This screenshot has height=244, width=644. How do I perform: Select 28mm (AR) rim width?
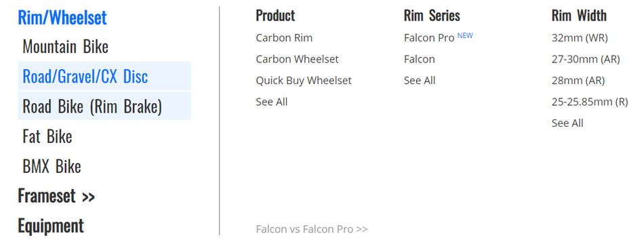[578, 81]
